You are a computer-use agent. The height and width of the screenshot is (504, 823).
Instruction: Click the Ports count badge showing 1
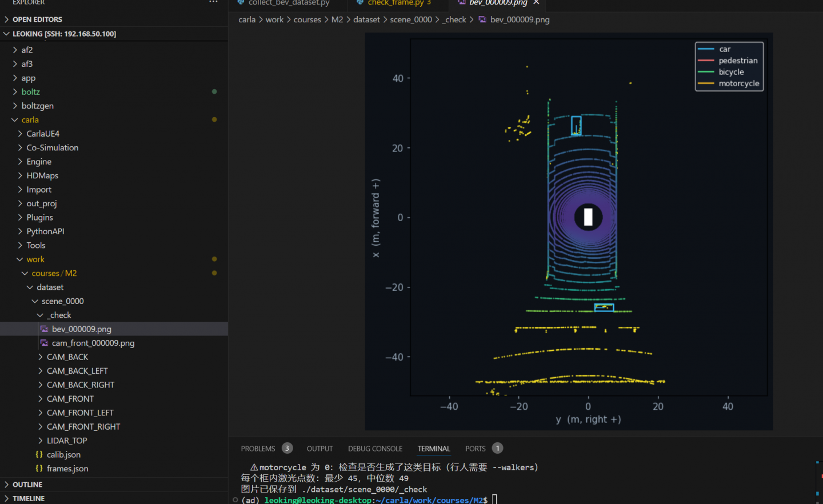coord(498,449)
